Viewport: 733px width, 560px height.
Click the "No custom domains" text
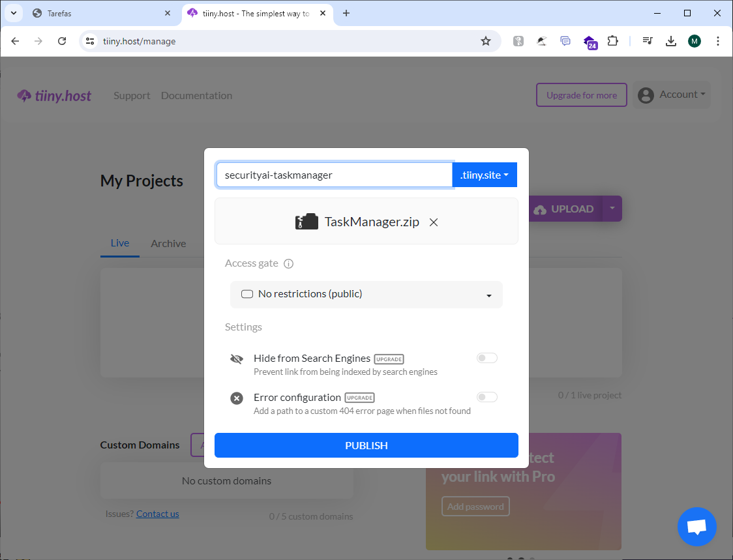227,480
